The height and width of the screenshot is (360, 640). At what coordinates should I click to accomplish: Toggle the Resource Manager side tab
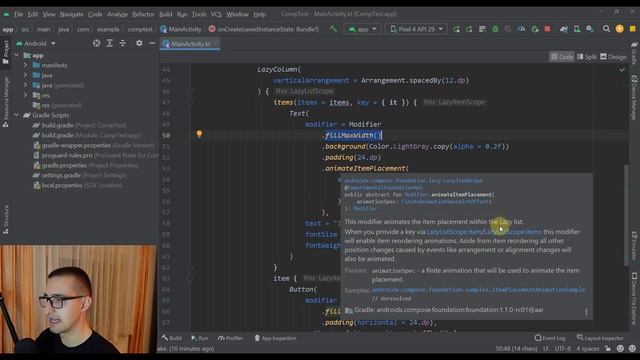tap(5, 102)
